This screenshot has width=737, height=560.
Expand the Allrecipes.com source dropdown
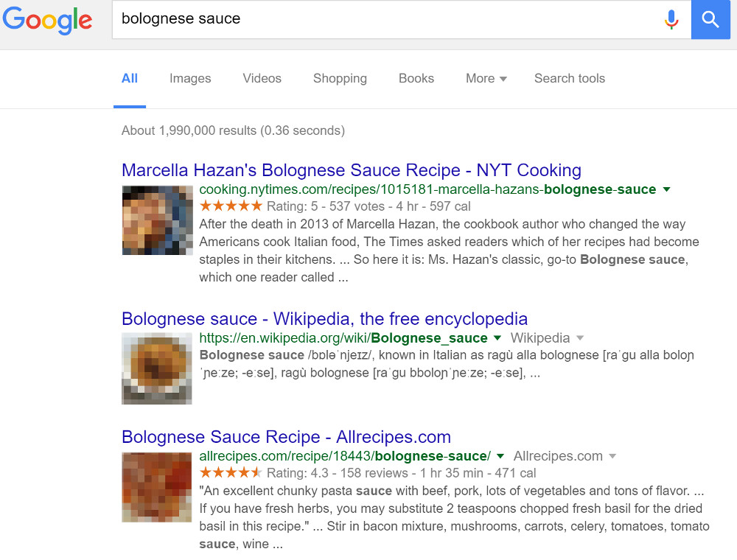[x=612, y=455]
